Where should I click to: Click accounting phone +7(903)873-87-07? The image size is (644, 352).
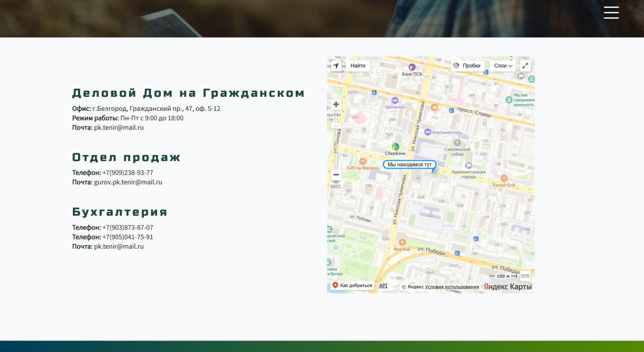pyautogui.click(x=128, y=228)
